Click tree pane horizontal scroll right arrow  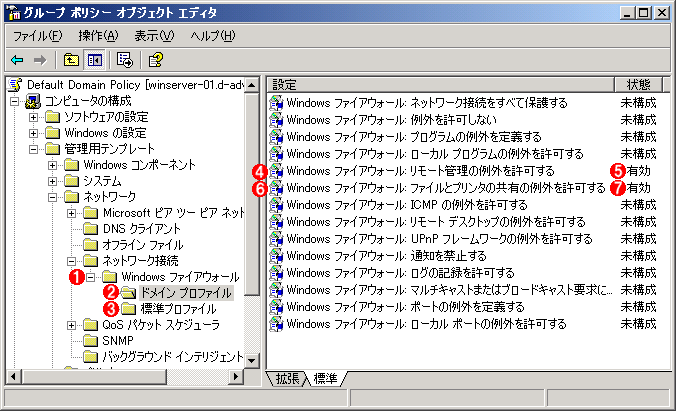pos(235,376)
